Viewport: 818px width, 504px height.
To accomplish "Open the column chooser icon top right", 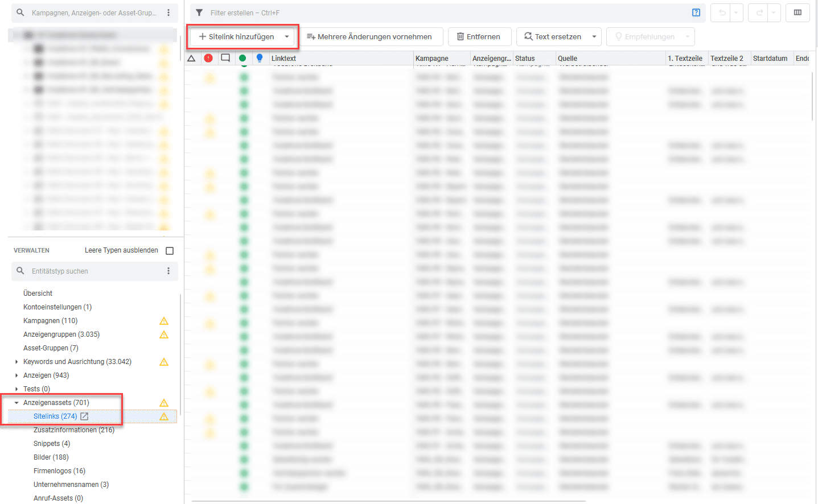I will click(798, 12).
